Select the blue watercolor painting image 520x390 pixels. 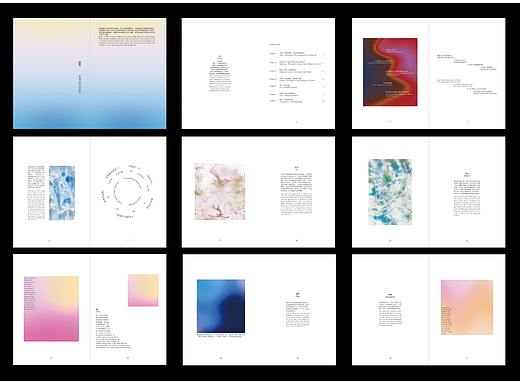pos(62,193)
